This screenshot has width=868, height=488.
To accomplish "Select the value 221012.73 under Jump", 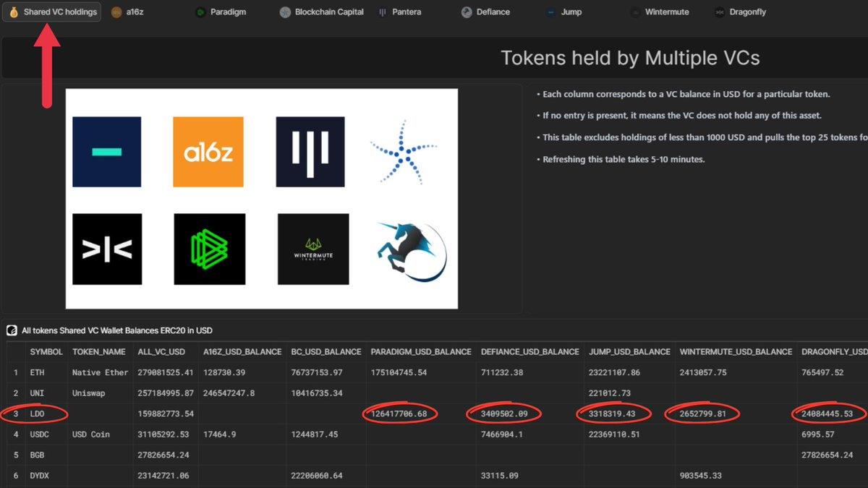I will (x=611, y=393).
